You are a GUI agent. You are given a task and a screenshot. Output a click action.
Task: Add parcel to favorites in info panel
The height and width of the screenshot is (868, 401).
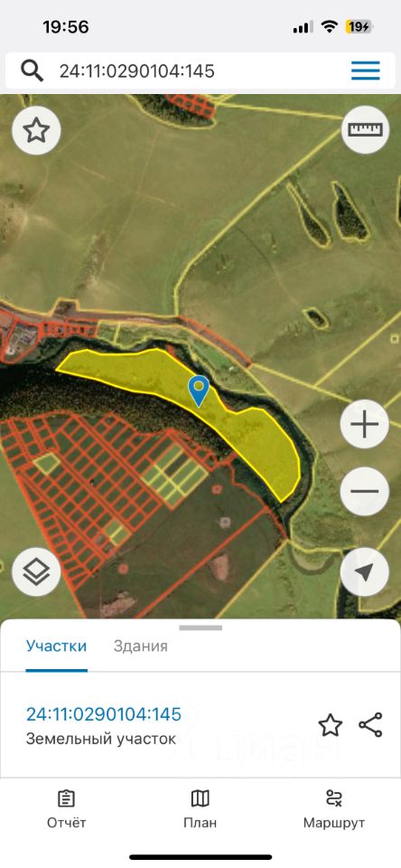click(x=331, y=725)
